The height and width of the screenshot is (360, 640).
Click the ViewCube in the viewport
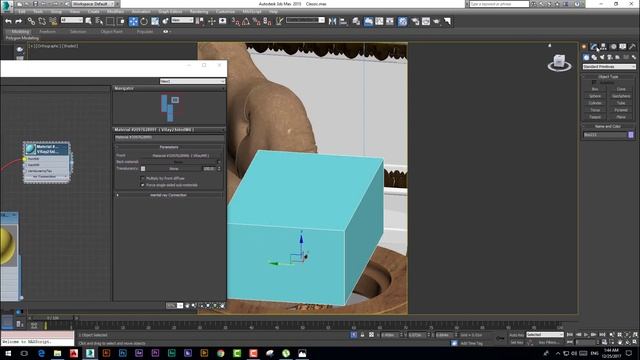tap(559, 62)
